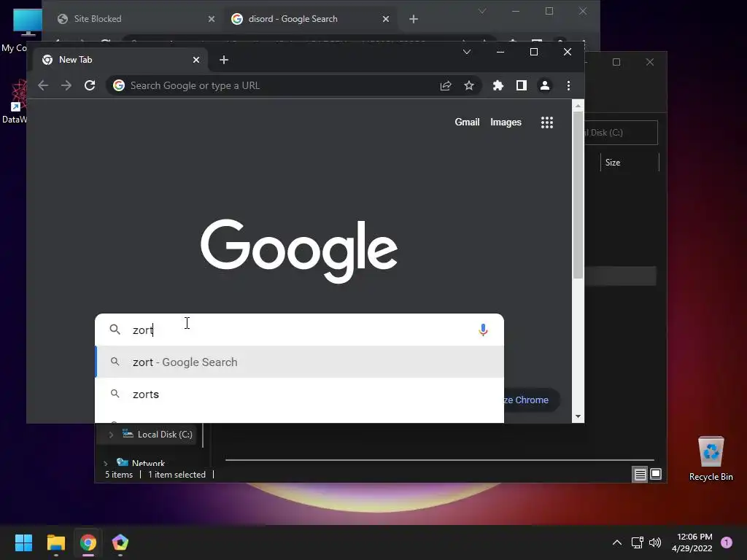
Task: Select Local Disk (C:) in navigation tree
Action: pos(165,435)
